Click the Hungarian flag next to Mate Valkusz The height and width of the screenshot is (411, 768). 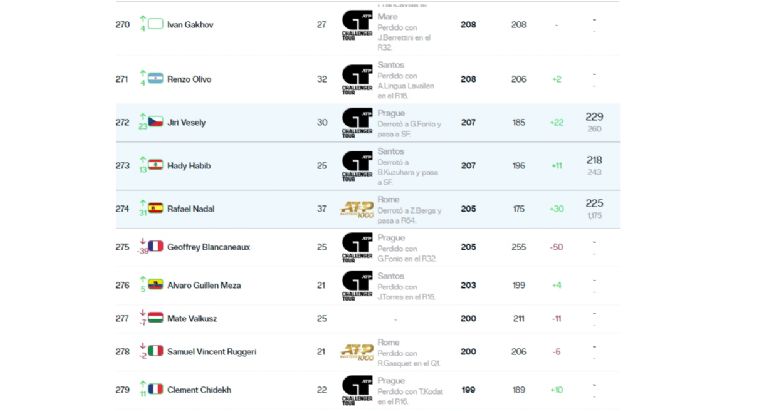(x=155, y=317)
